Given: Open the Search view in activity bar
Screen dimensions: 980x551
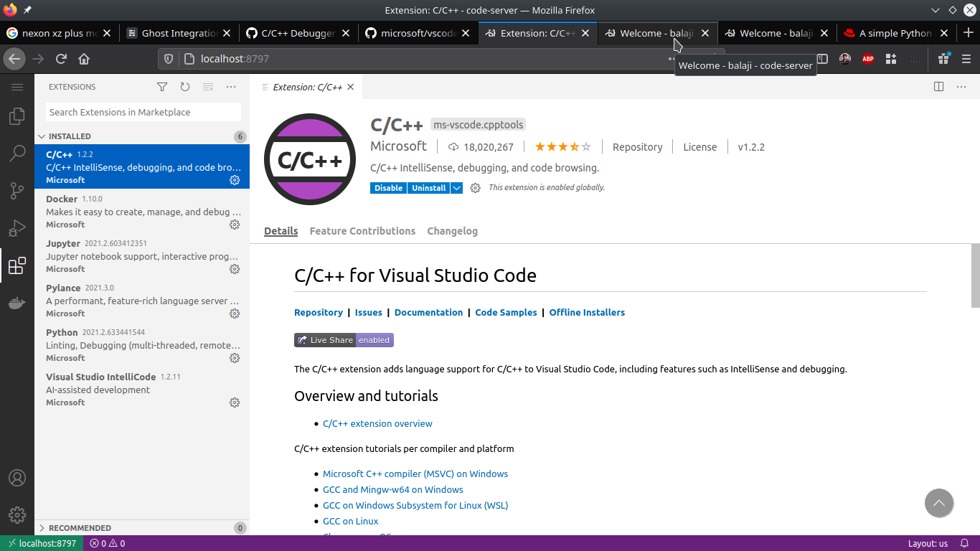Looking at the screenshot, I should (17, 154).
